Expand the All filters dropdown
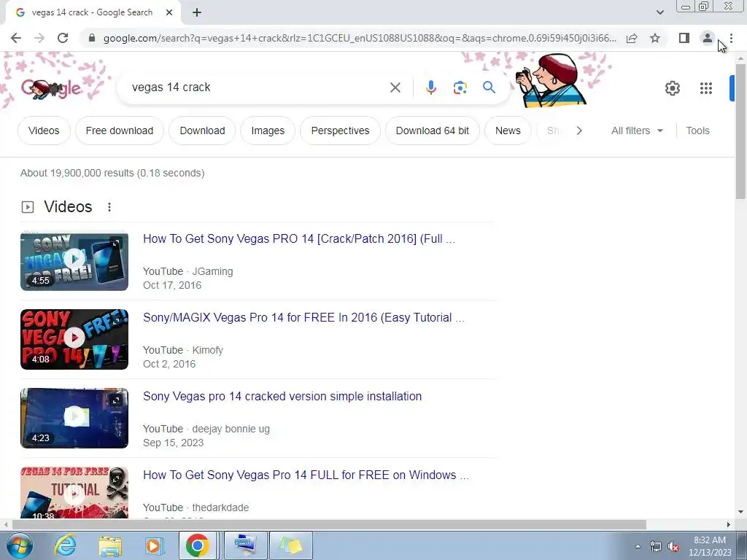 coord(637,131)
